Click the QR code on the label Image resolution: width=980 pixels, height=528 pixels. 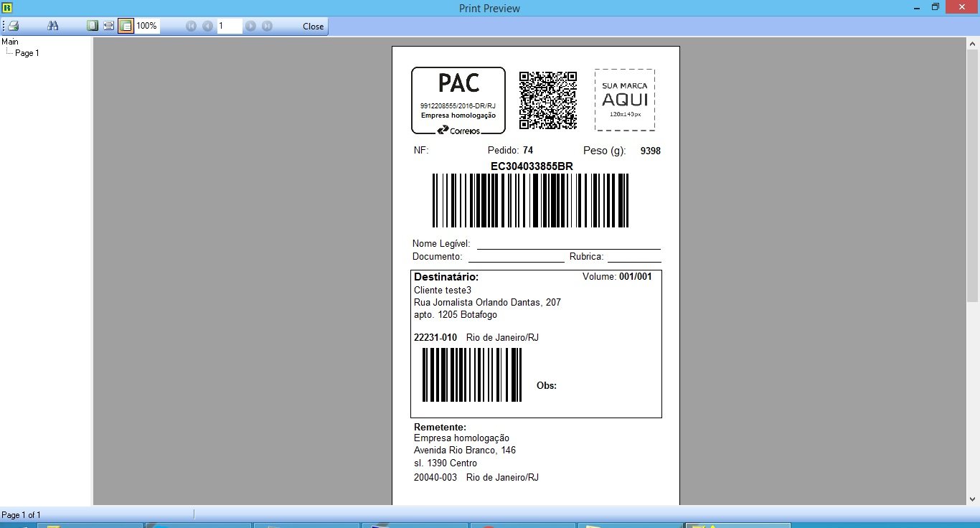(x=548, y=100)
